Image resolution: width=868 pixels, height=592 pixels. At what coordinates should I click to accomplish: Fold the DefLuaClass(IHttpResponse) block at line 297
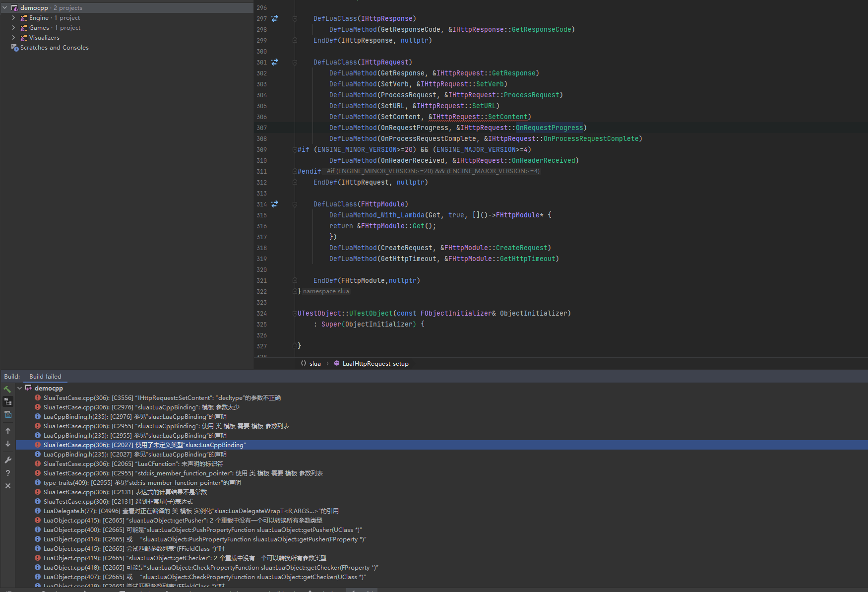[x=295, y=18]
